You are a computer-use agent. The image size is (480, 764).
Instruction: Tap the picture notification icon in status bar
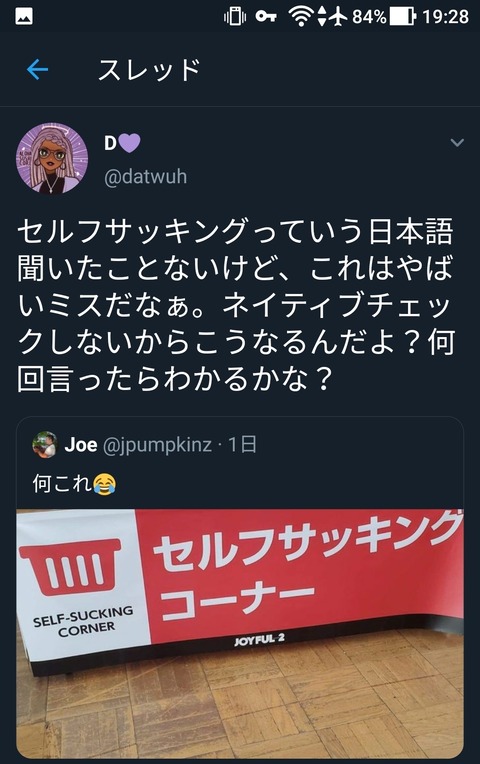(24, 17)
